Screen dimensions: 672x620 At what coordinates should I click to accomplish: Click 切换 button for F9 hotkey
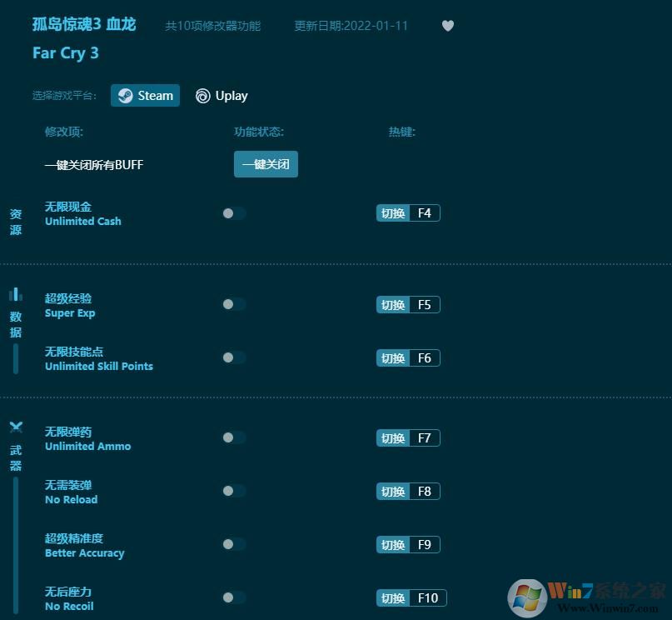click(x=393, y=545)
